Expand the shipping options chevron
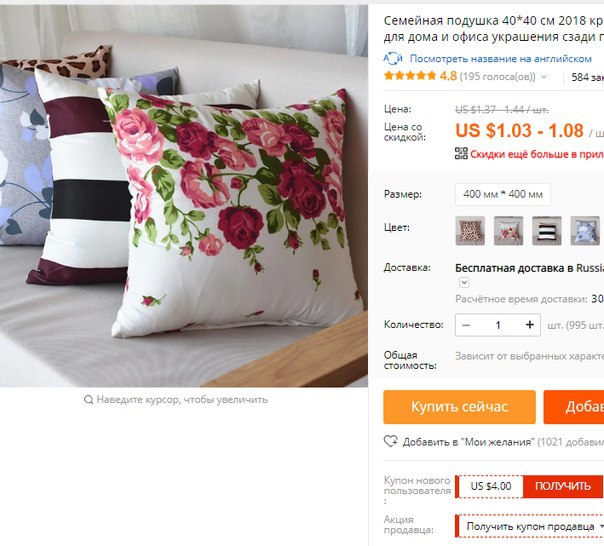 point(464,282)
